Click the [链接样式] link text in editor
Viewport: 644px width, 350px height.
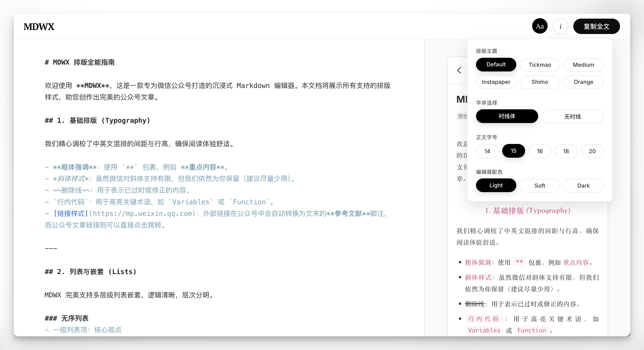click(x=71, y=214)
